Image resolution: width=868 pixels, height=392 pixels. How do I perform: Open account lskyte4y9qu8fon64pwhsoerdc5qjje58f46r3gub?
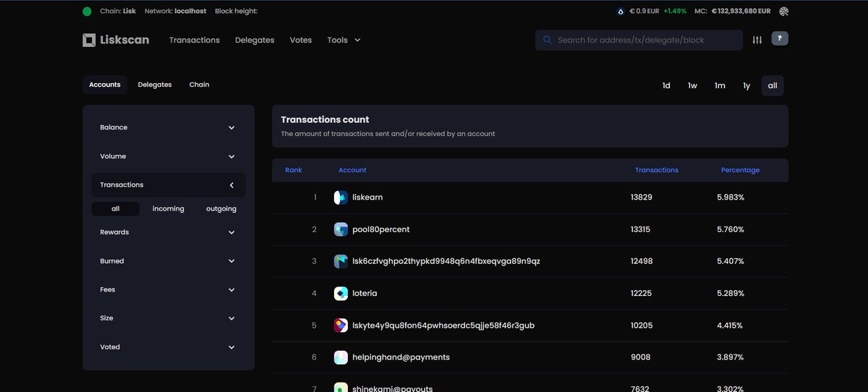click(x=444, y=325)
